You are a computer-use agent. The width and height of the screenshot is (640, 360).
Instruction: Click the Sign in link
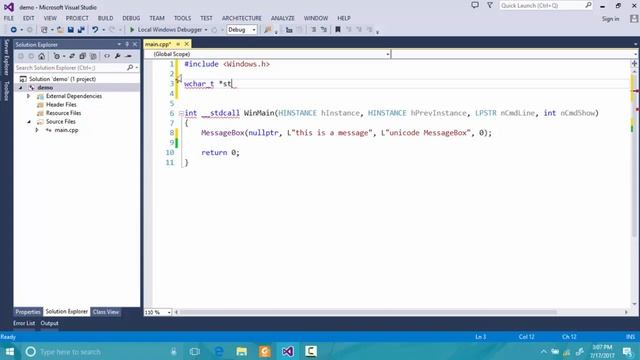point(610,19)
